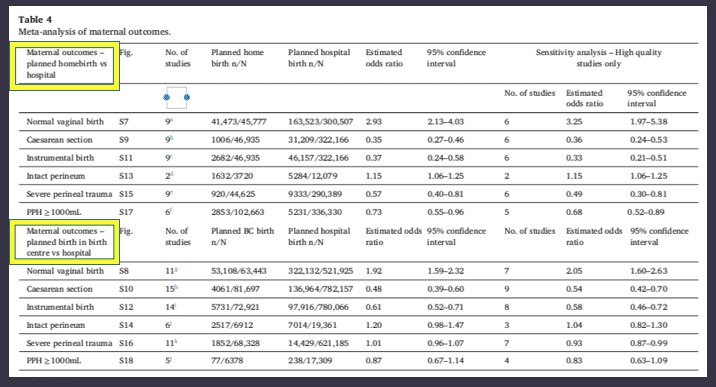Open footnote i link in Instrumental birth S12 row
Screen dimensions: 716x387
(x=175, y=305)
